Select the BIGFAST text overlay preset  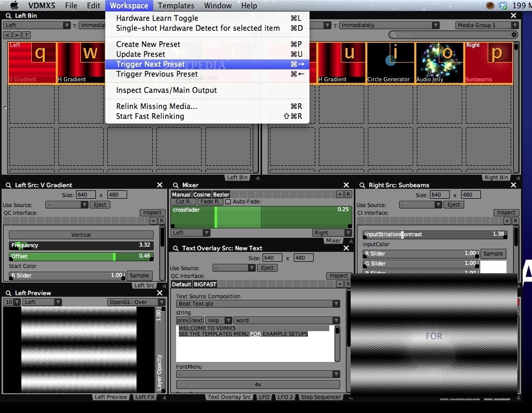pyautogui.click(x=205, y=284)
